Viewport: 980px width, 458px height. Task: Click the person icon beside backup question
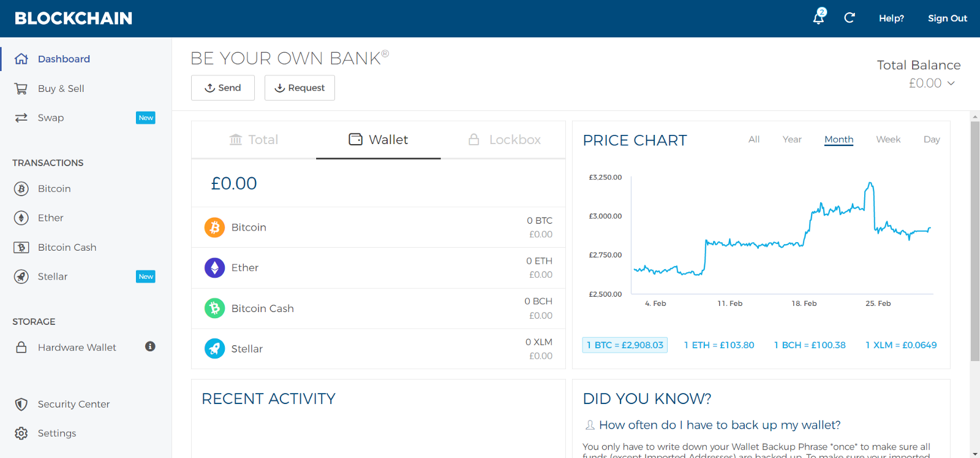tap(590, 425)
